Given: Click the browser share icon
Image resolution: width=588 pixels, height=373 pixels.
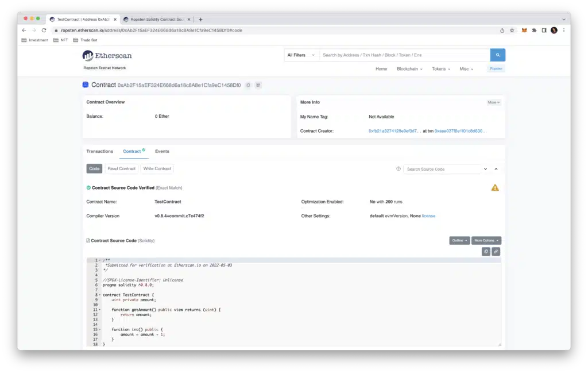Looking at the screenshot, I should 502,30.
